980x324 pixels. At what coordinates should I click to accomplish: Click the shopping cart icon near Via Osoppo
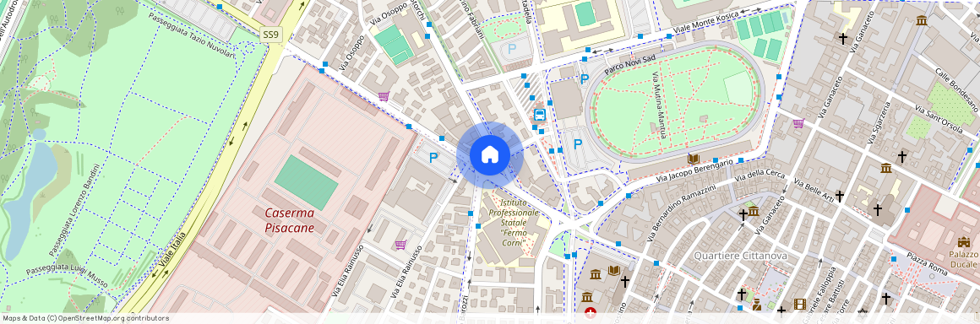(x=384, y=96)
